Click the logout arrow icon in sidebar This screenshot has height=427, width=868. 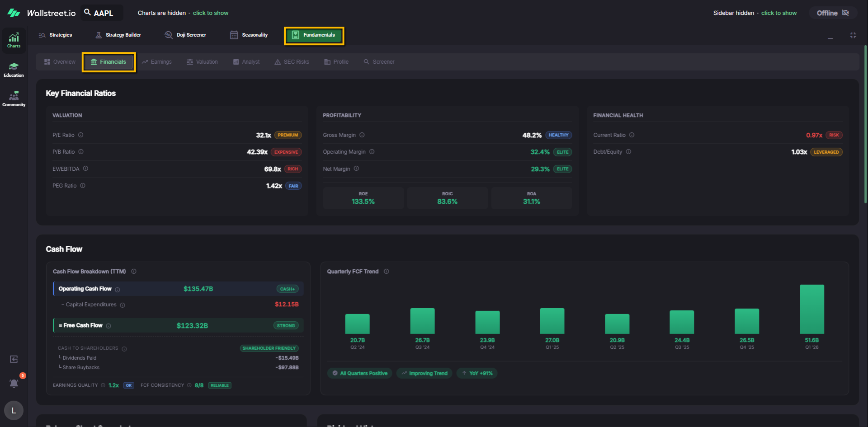click(x=14, y=359)
